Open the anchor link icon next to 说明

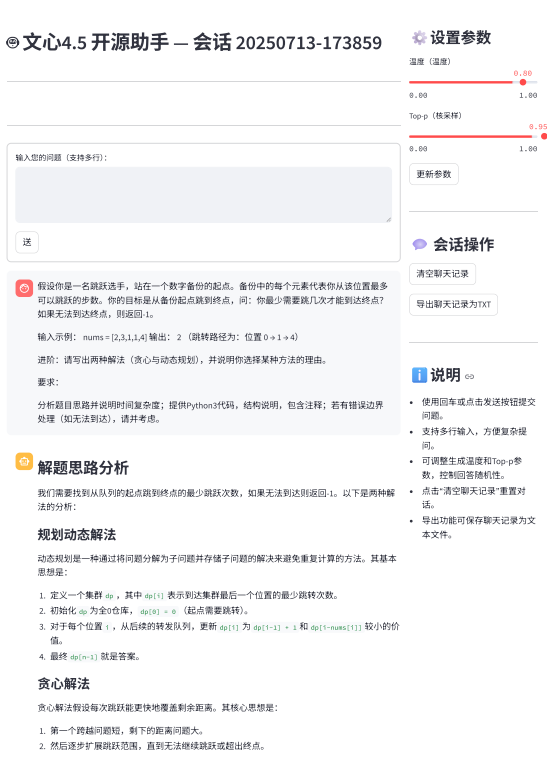point(469,376)
